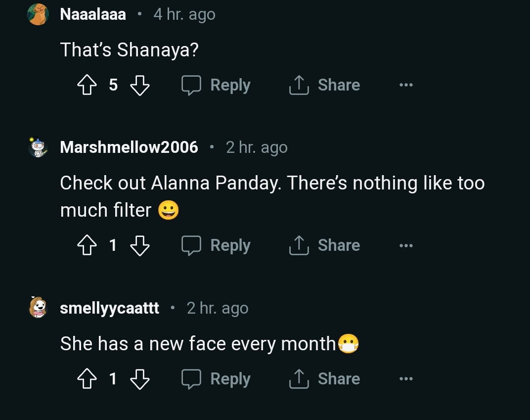View Marshmellow2006's avatar

pos(38,147)
